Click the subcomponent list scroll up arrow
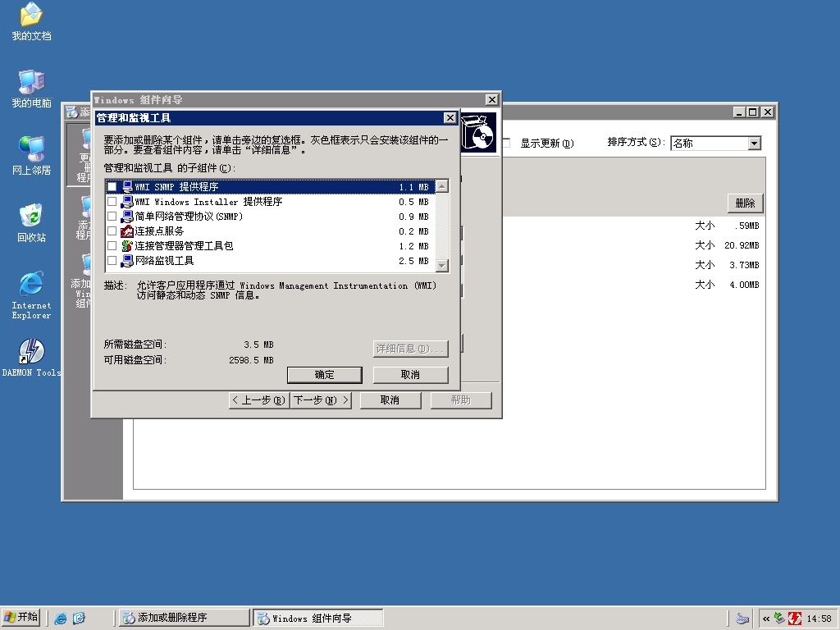 pos(442,186)
